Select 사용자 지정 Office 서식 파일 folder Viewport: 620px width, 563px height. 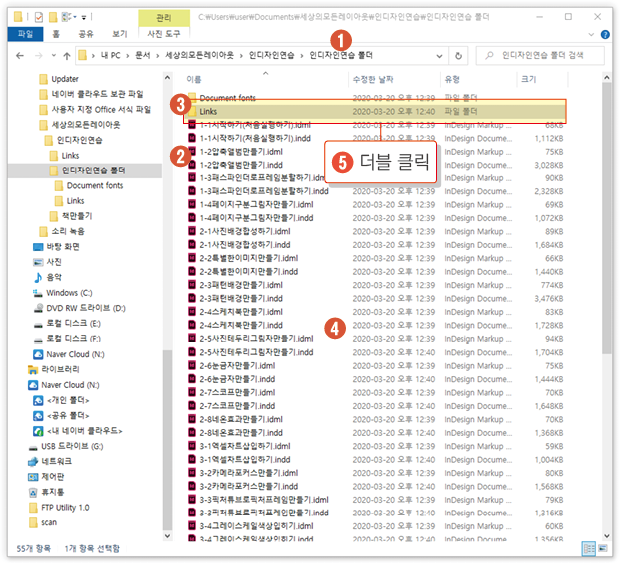[x=101, y=110]
